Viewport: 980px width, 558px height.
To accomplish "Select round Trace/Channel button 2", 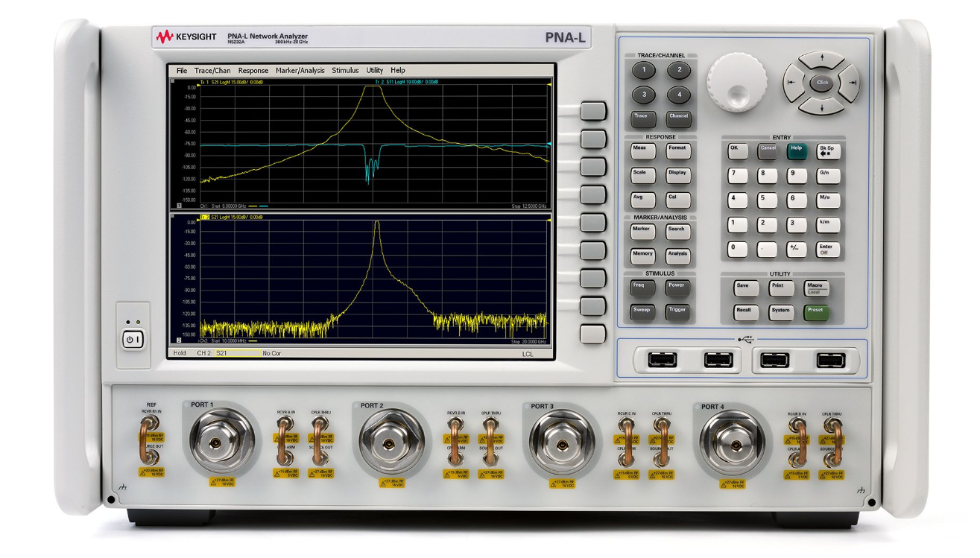I will (x=679, y=71).
